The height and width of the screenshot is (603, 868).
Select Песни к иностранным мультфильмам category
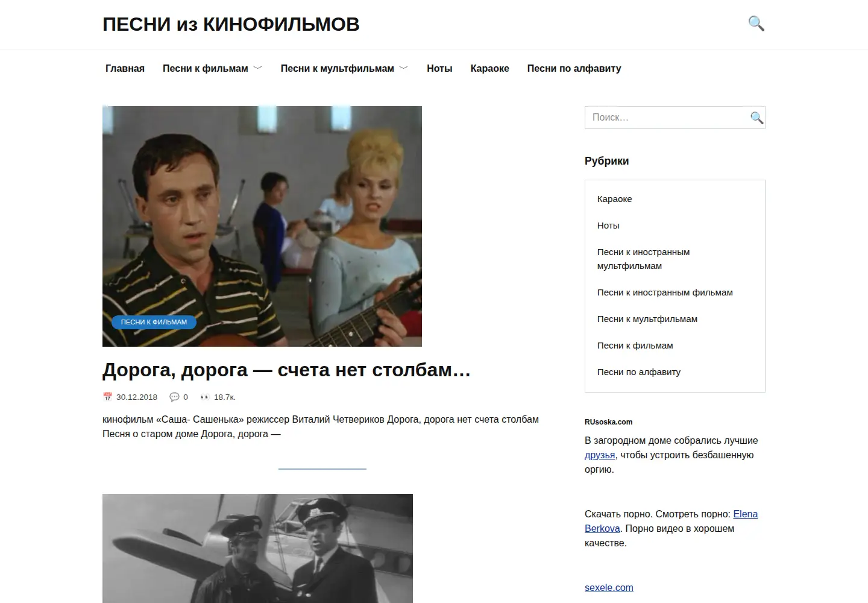tap(644, 259)
